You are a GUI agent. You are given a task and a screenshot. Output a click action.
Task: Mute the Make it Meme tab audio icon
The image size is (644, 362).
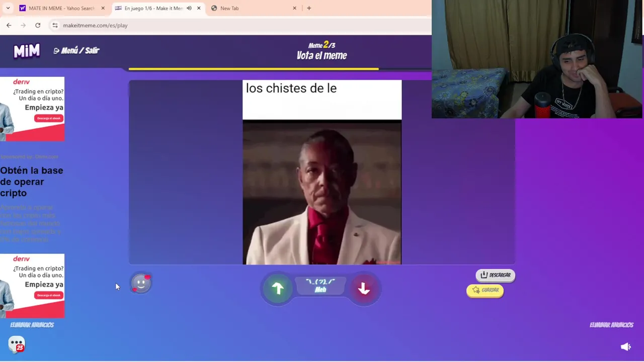[x=189, y=8]
